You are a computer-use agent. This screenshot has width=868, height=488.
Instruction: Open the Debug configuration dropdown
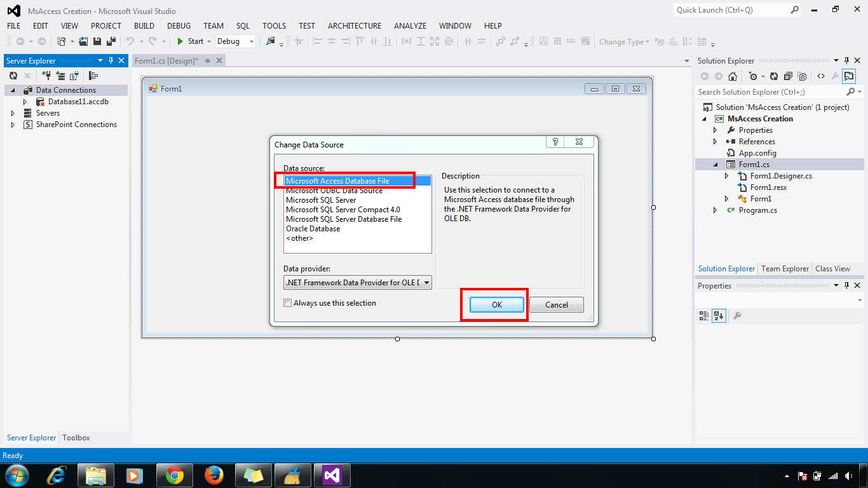click(x=251, y=41)
